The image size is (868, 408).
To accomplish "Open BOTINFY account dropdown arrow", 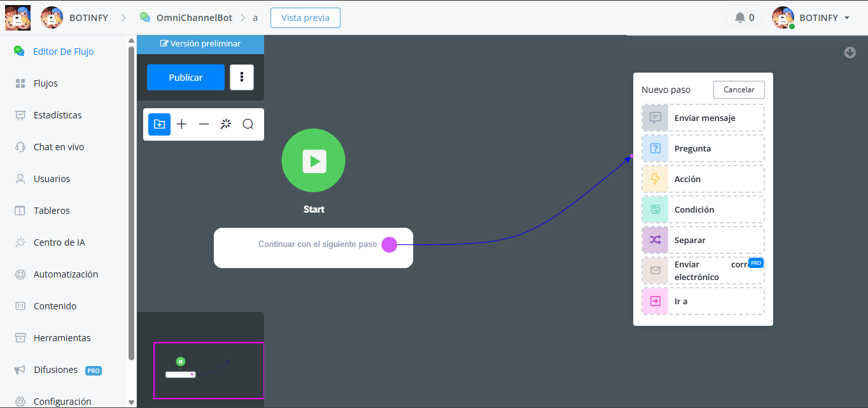I will tap(847, 18).
